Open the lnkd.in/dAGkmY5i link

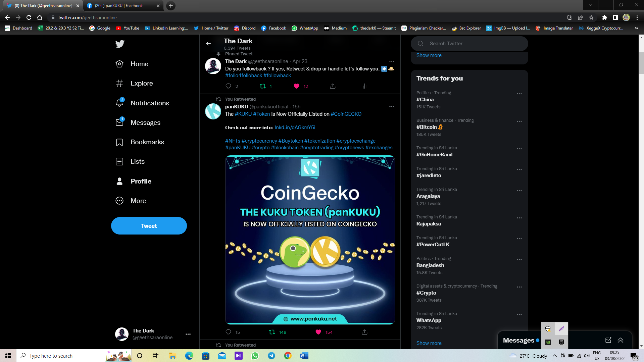click(x=295, y=127)
